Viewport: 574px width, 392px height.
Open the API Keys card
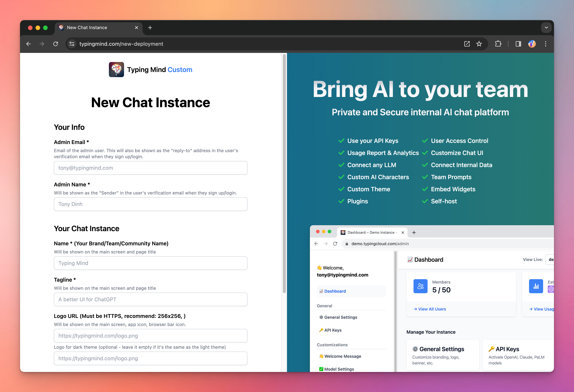pyautogui.click(x=518, y=356)
